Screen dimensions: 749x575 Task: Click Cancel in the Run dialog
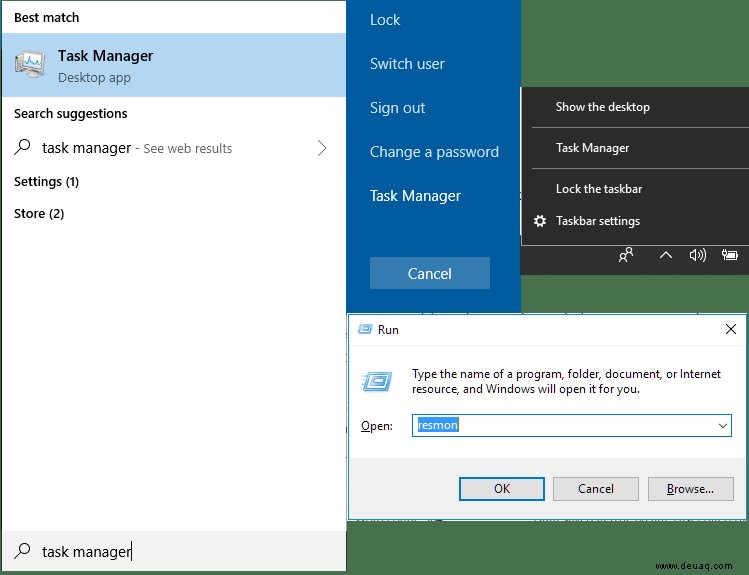[596, 489]
